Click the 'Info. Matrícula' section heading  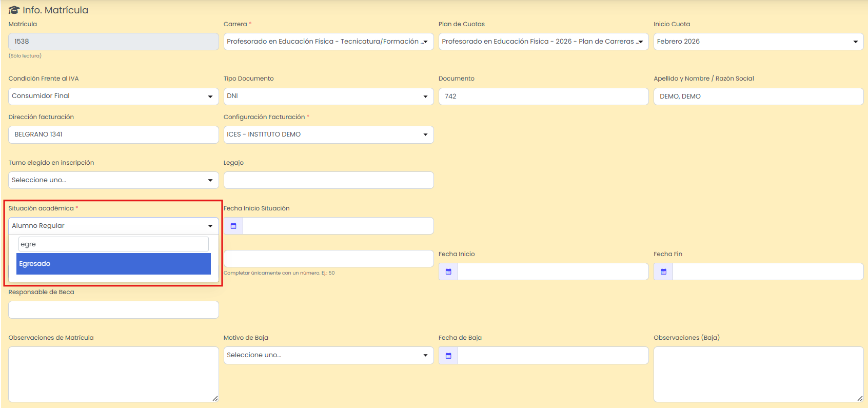[x=55, y=10]
